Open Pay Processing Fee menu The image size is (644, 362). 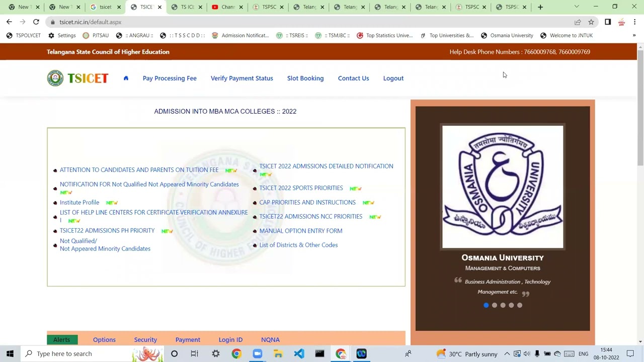click(x=170, y=78)
